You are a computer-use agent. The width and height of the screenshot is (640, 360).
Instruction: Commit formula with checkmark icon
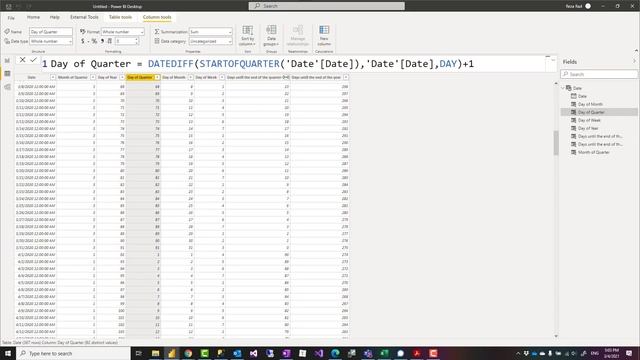click(x=33, y=60)
